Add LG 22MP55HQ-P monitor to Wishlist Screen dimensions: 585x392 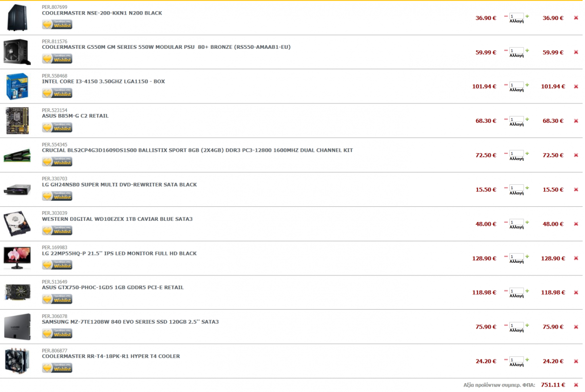[x=57, y=265]
